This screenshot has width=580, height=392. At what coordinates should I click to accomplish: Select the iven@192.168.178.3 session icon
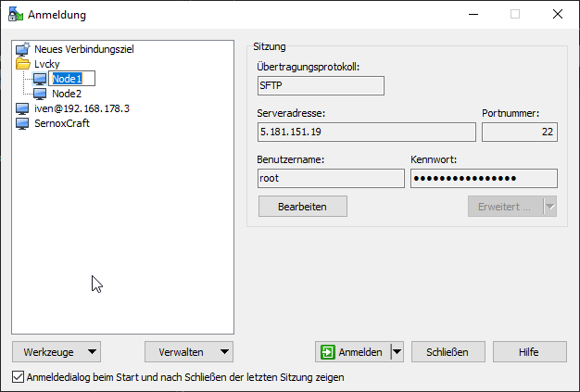pos(23,108)
